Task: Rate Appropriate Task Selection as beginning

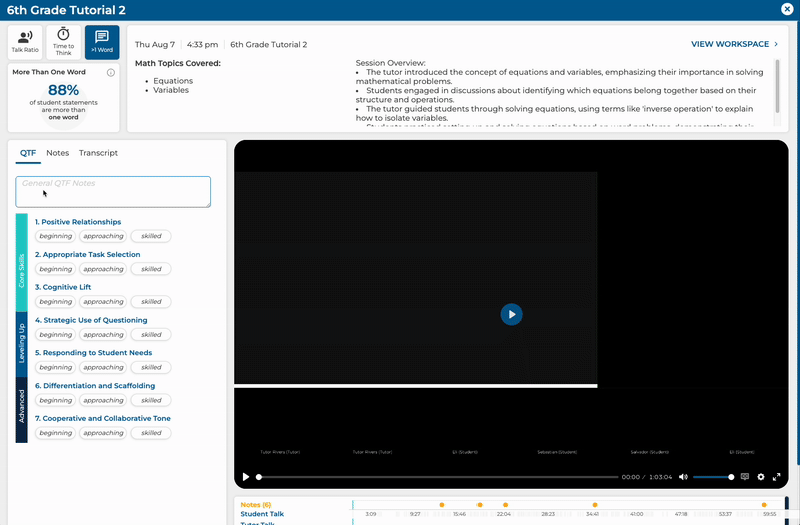Action: tap(56, 269)
